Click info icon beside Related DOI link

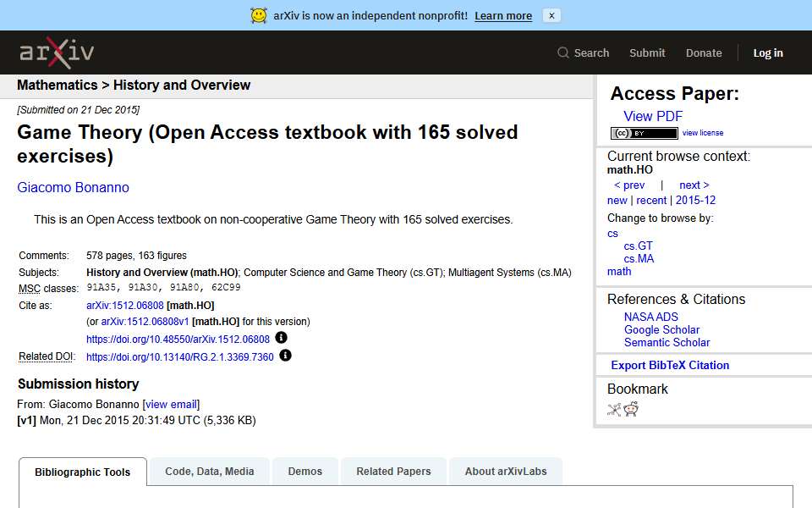(285, 355)
